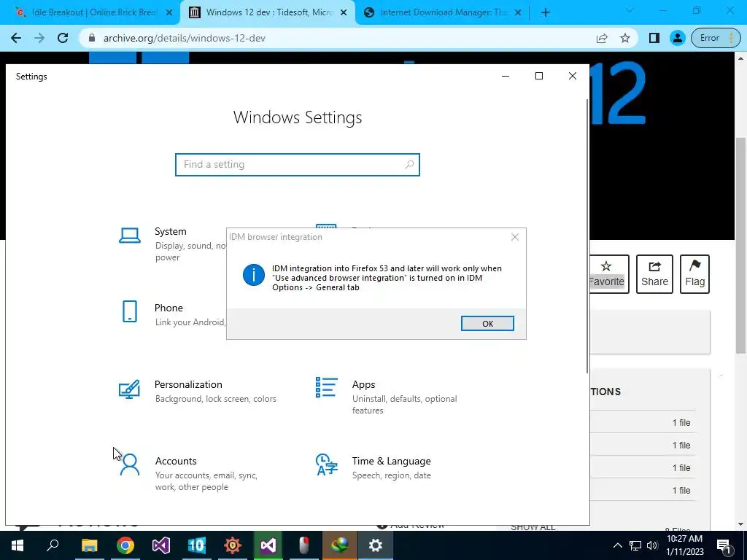
Task: Click the browser page vertical scrollbar
Action: click(x=741, y=245)
